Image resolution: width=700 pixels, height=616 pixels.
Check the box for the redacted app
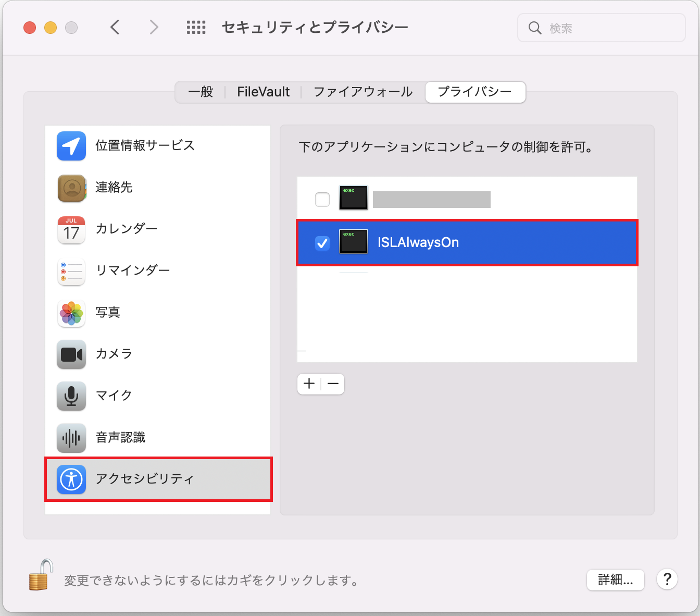pyautogui.click(x=322, y=200)
